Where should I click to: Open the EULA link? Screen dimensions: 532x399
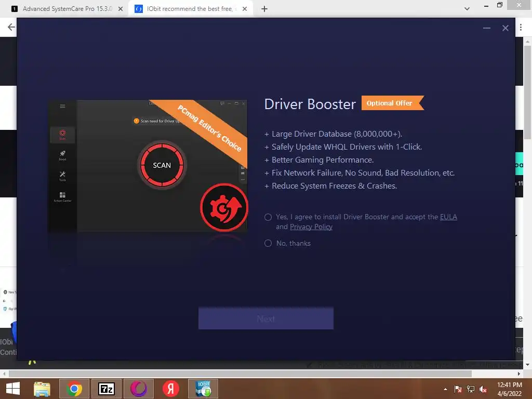448,217
